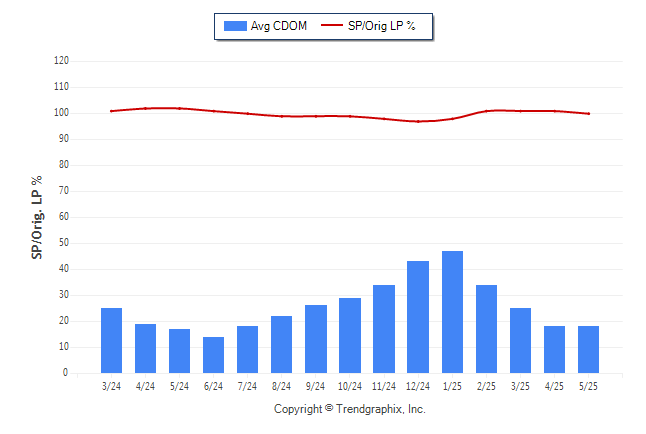Image resolution: width=646 pixels, height=434 pixels.
Task: Click the 2/25 bar
Action: 486,329
